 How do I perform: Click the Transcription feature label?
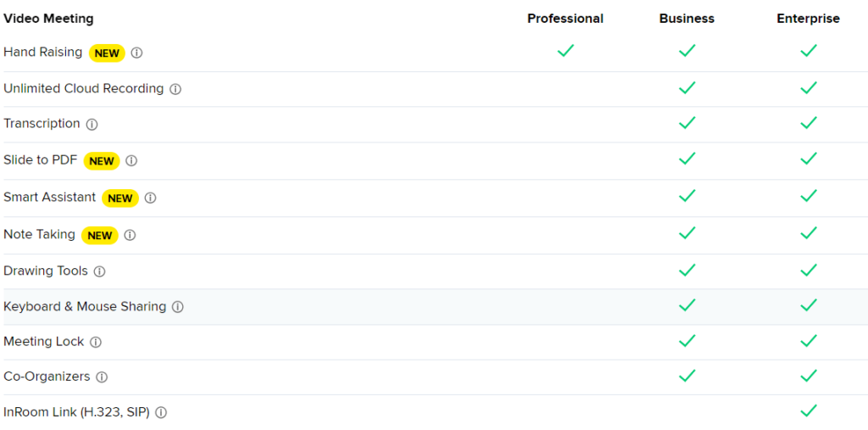[x=42, y=123]
